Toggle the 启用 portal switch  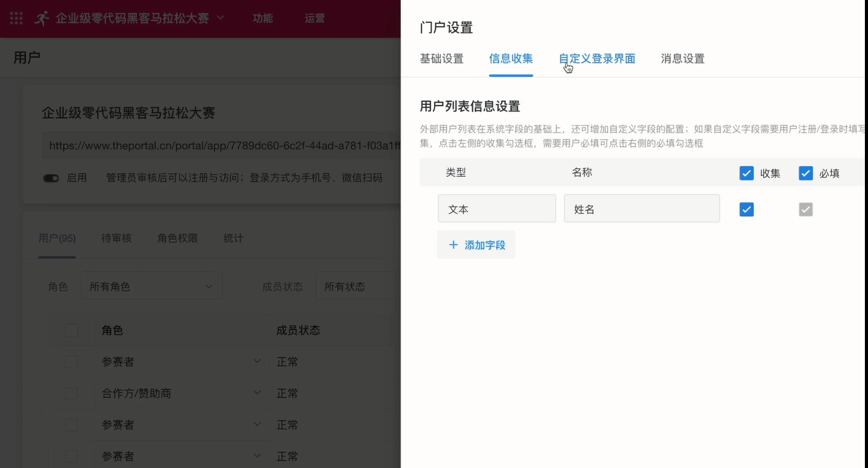pos(51,178)
